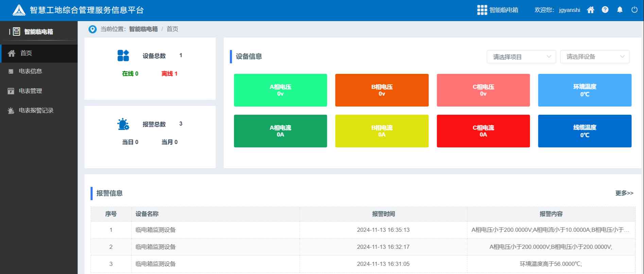Image resolution: width=644 pixels, height=274 pixels.
Task: Go to 电表管理 sidebar item
Action: (30, 91)
